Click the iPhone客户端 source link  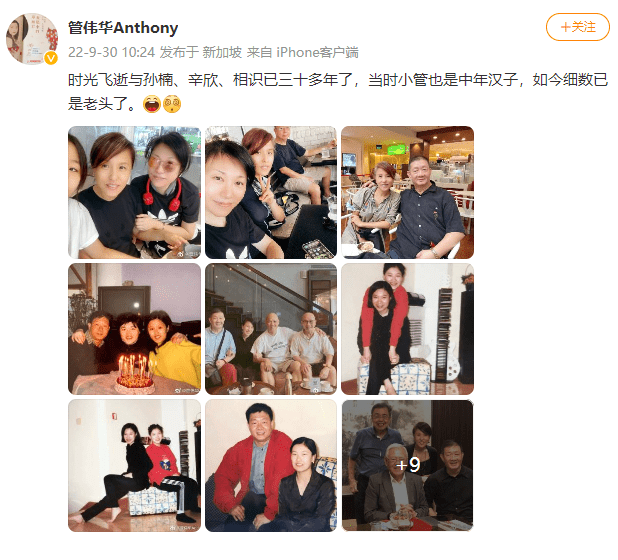point(318,52)
